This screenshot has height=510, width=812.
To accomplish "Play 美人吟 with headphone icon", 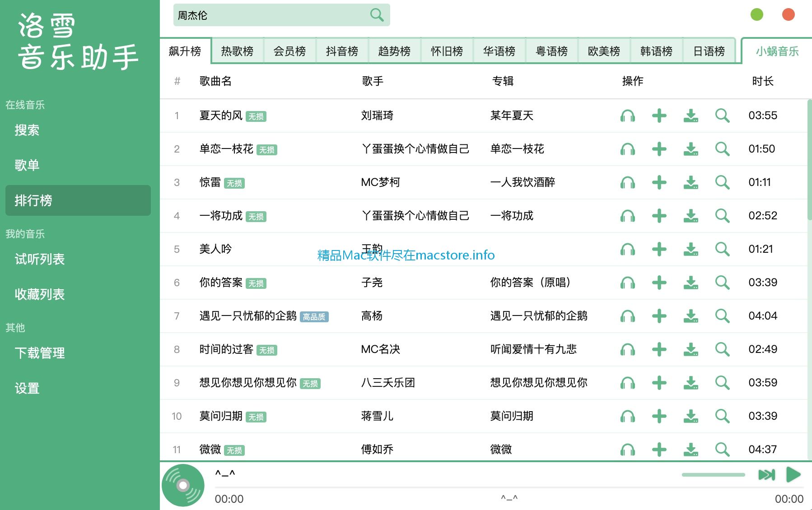I will click(628, 249).
